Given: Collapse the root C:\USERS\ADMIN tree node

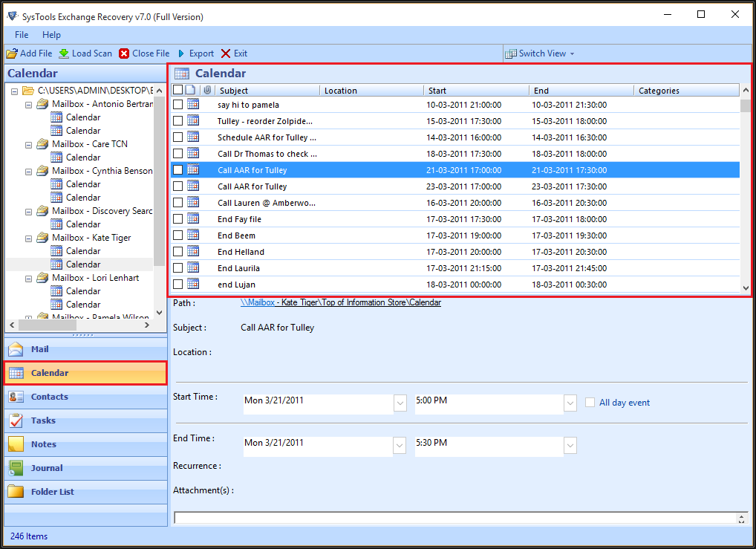Looking at the screenshot, I should 14,91.
